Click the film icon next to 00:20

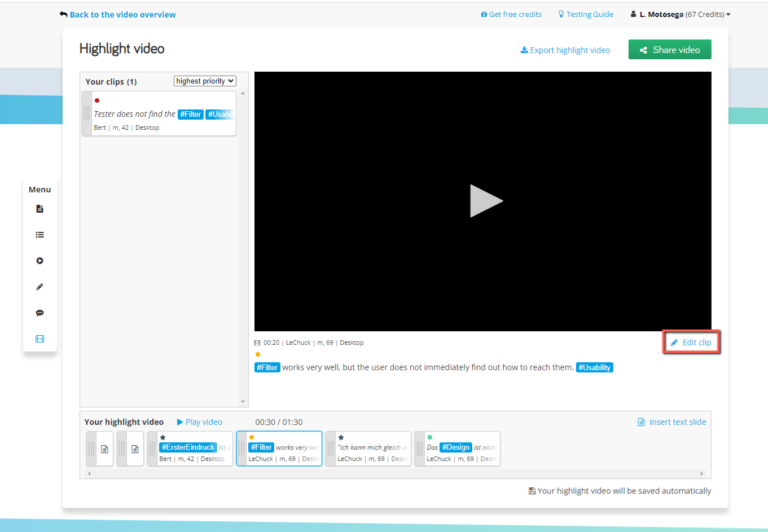tap(257, 342)
